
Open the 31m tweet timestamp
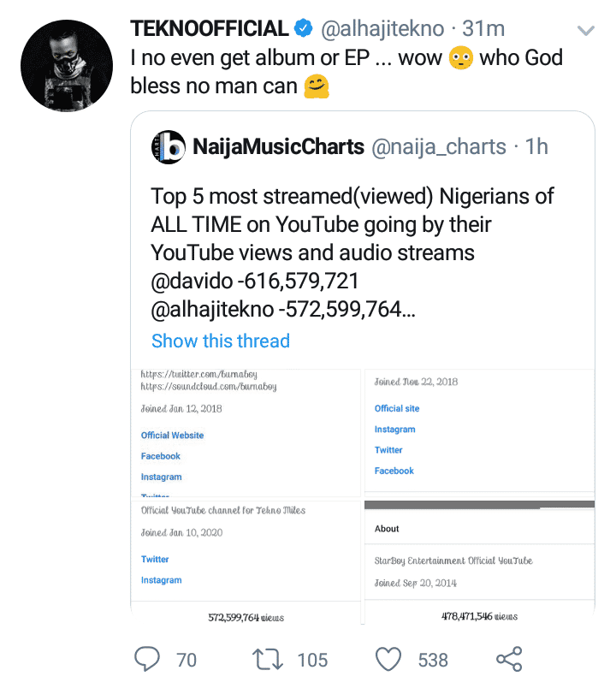[x=485, y=29]
